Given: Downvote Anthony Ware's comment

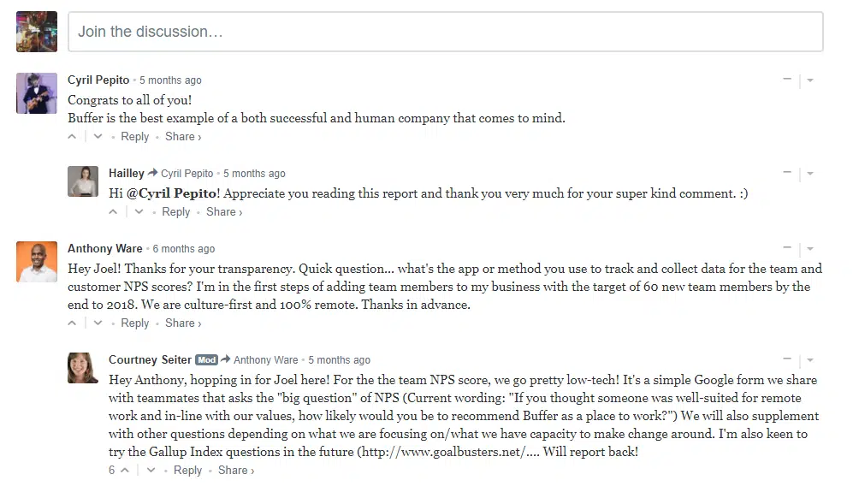Looking at the screenshot, I should point(98,323).
